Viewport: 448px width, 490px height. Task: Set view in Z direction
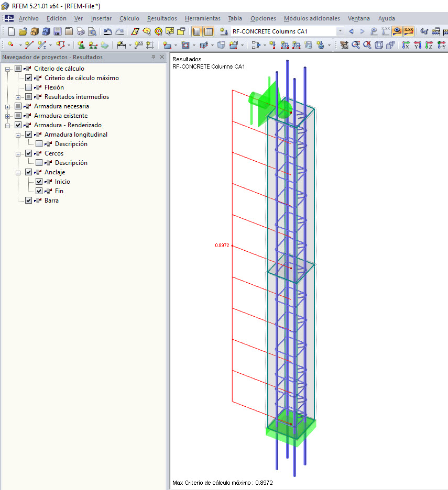pyautogui.click(x=429, y=45)
